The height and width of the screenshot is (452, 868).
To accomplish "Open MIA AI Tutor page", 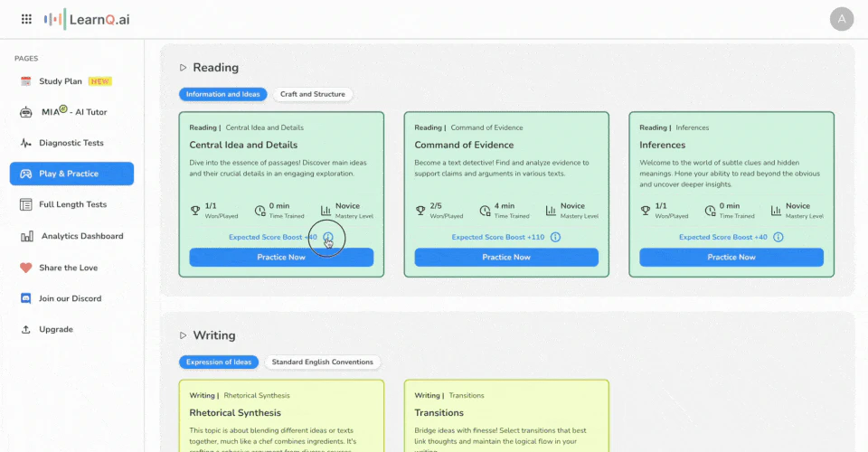I will click(x=71, y=112).
